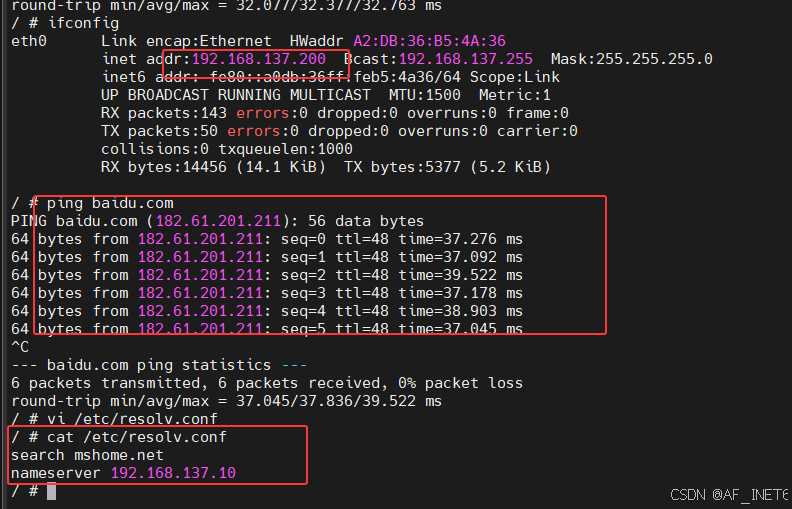
Task: Click the eth0 interface name
Action: (x=29, y=41)
